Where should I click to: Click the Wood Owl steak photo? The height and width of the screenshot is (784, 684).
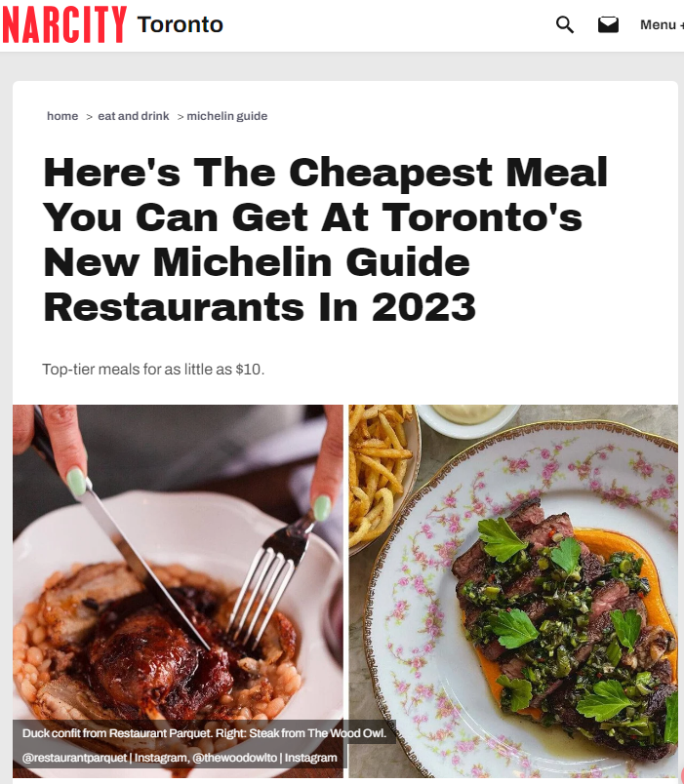tap(513, 591)
